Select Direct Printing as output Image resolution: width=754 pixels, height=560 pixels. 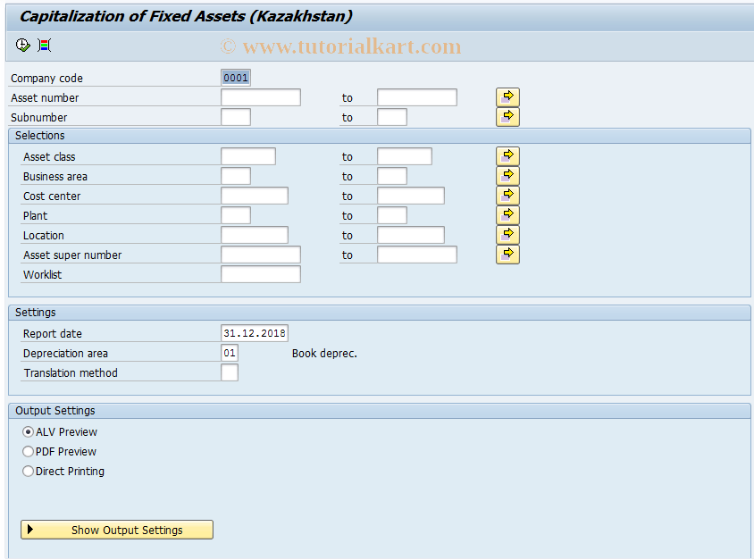point(28,471)
